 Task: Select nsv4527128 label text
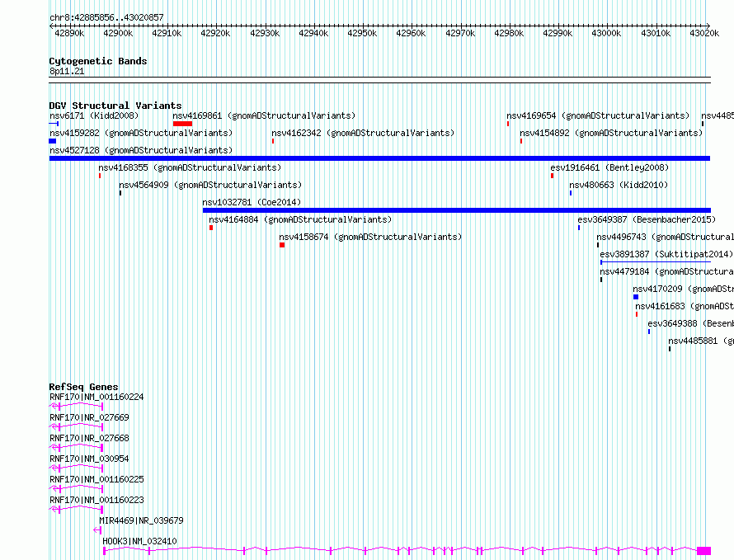141,150
